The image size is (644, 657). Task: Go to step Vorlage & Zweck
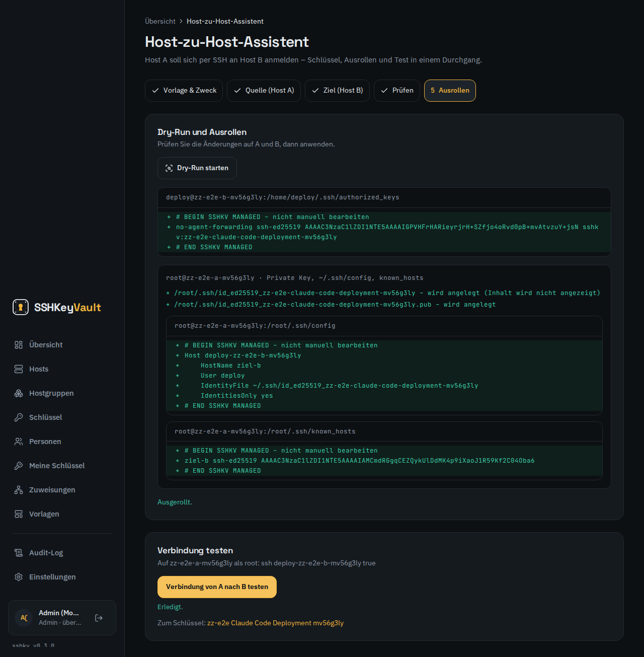(x=184, y=91)
